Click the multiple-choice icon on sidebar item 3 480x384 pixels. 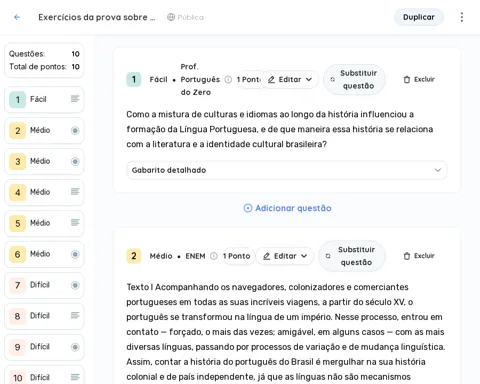click(75, 161)
